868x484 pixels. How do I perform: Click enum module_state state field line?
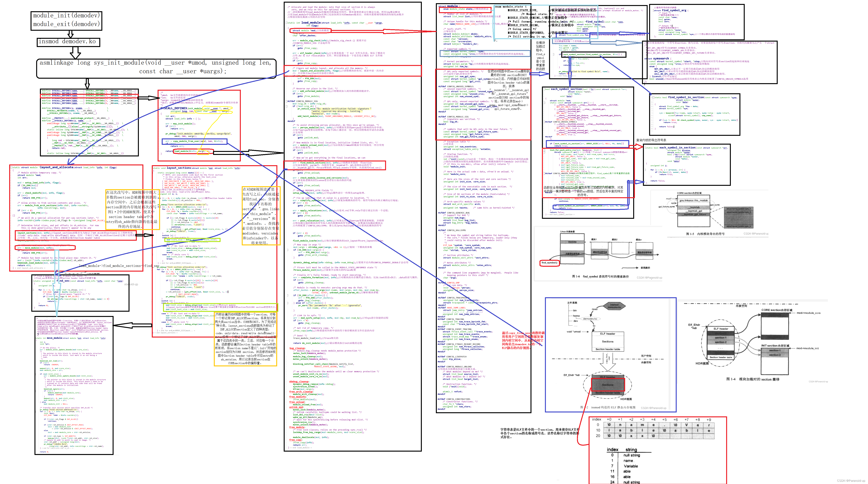[466, 9]
